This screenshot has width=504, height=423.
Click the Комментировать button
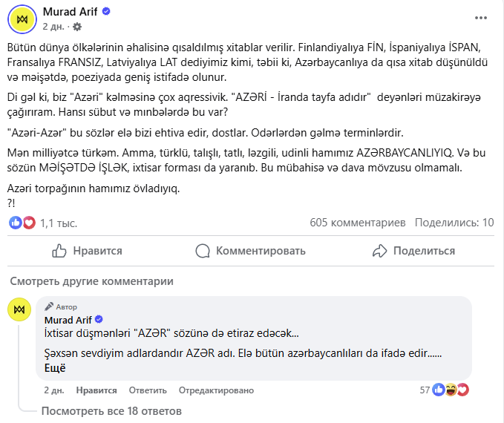[250, 251]
